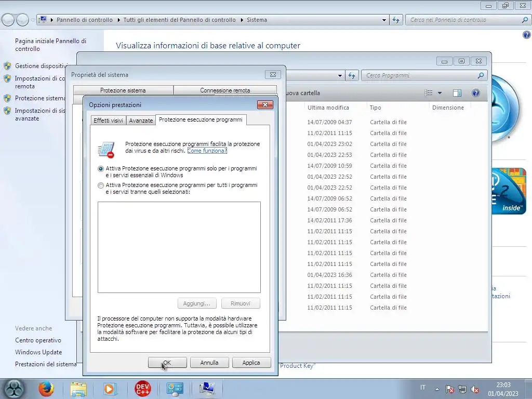This screenshot has height=399, width=532.
Task: Open Connessione remota tab in Proprietà del sistema
Action: (225, 90)
